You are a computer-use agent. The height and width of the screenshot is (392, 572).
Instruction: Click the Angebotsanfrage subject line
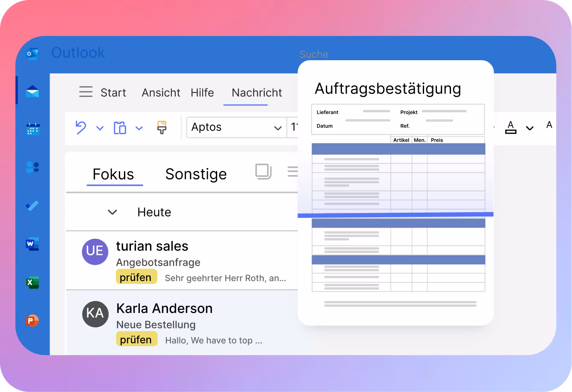tap(158, 262)
